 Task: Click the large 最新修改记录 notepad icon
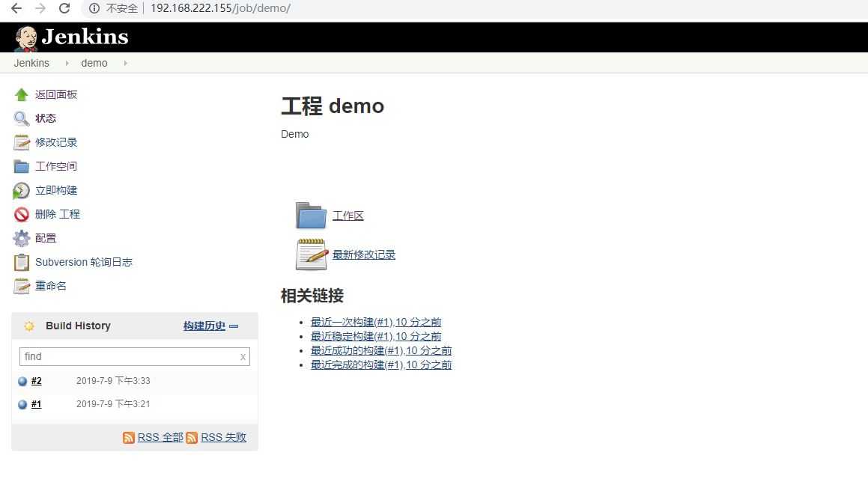311,254
